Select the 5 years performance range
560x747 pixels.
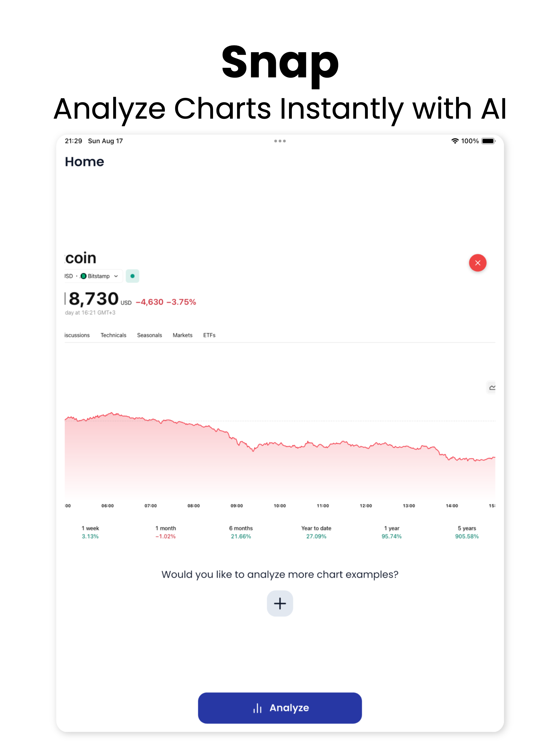click(x=467, y=532)
